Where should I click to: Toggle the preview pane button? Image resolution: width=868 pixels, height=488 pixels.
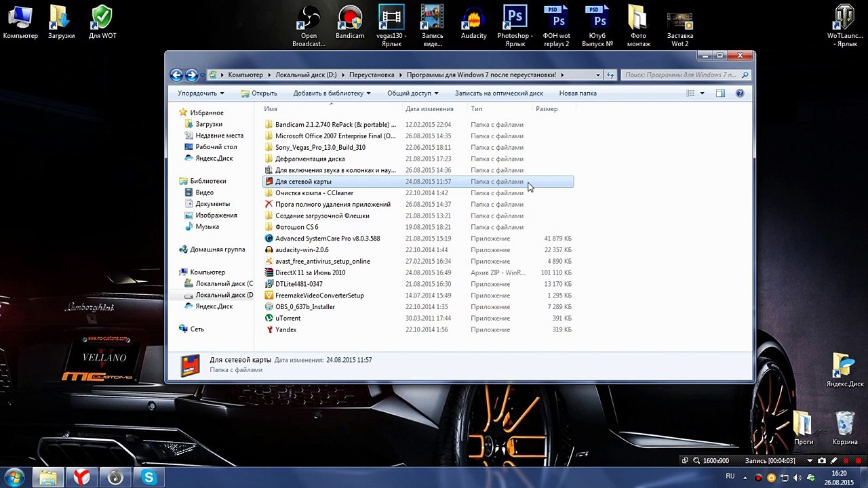click(720, 94)
